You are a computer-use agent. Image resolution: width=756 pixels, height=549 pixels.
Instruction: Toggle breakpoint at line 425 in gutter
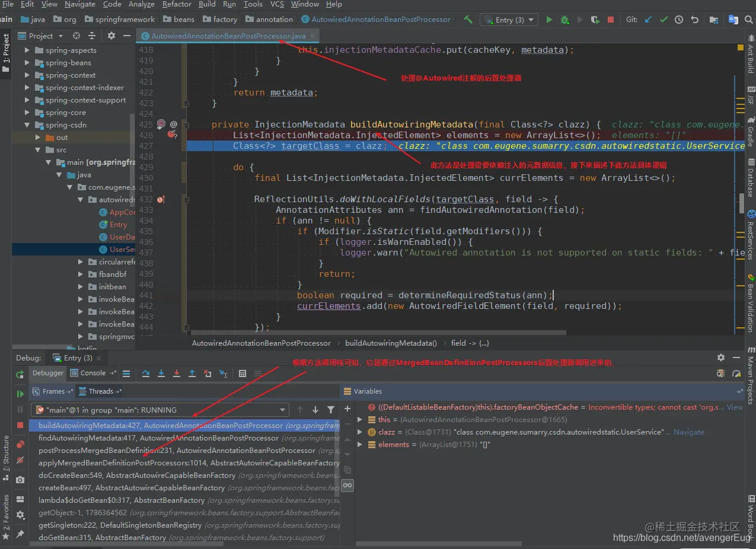tap(161, 124)
